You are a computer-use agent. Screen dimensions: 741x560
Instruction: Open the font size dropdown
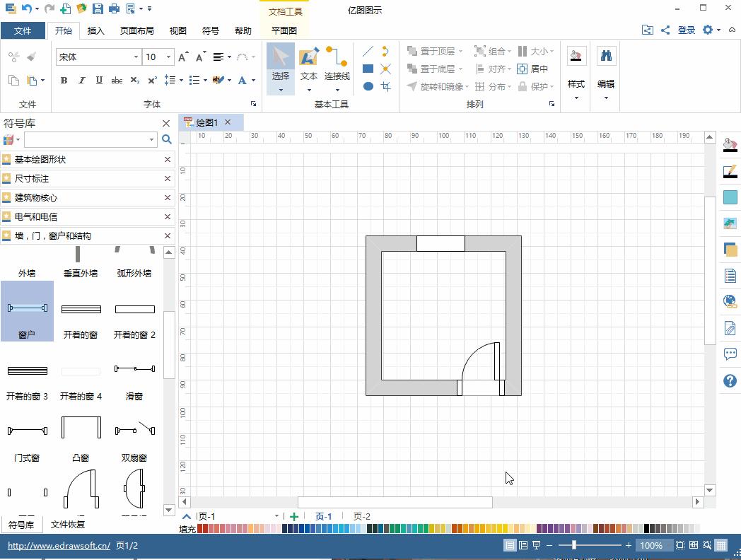(168, 57)
